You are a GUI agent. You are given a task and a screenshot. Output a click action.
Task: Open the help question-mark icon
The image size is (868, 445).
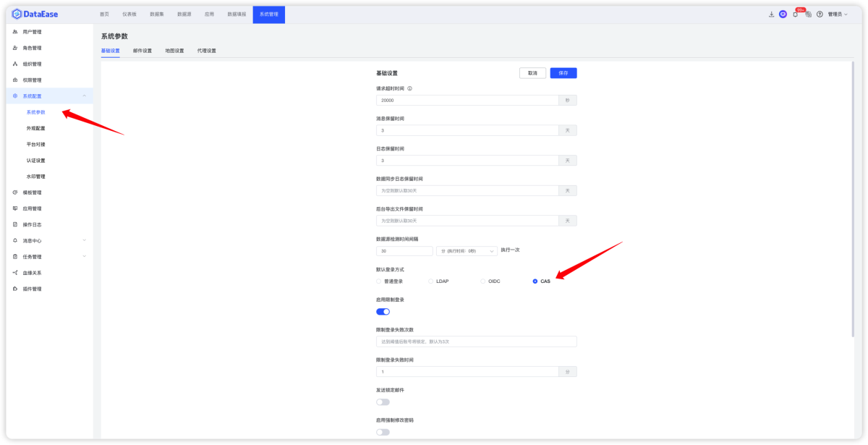pos(820,14)
